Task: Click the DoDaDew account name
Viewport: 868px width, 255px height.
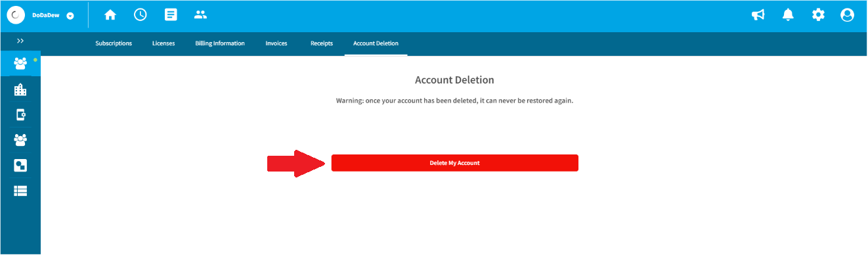Action: pyautogui.click(x=46, y=15)
